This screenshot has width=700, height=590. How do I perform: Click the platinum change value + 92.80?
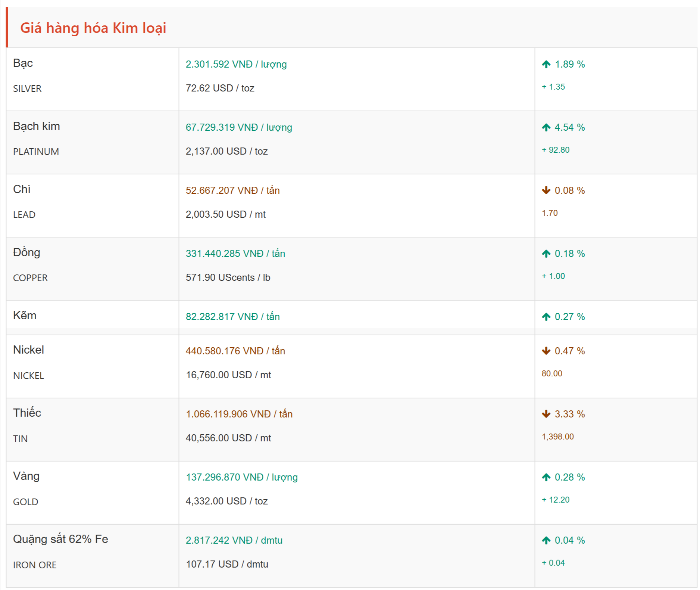[x=555, y=150]
